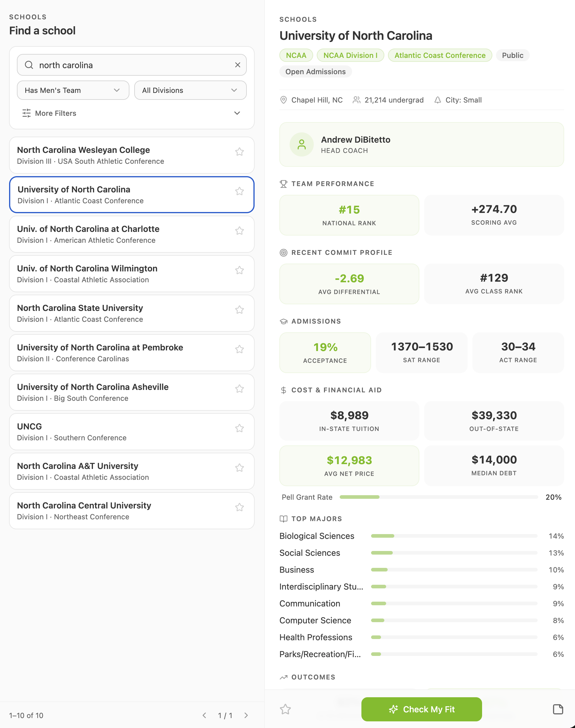Click the Open Admissions tag

pyautogui.click(x=316, y=72)
